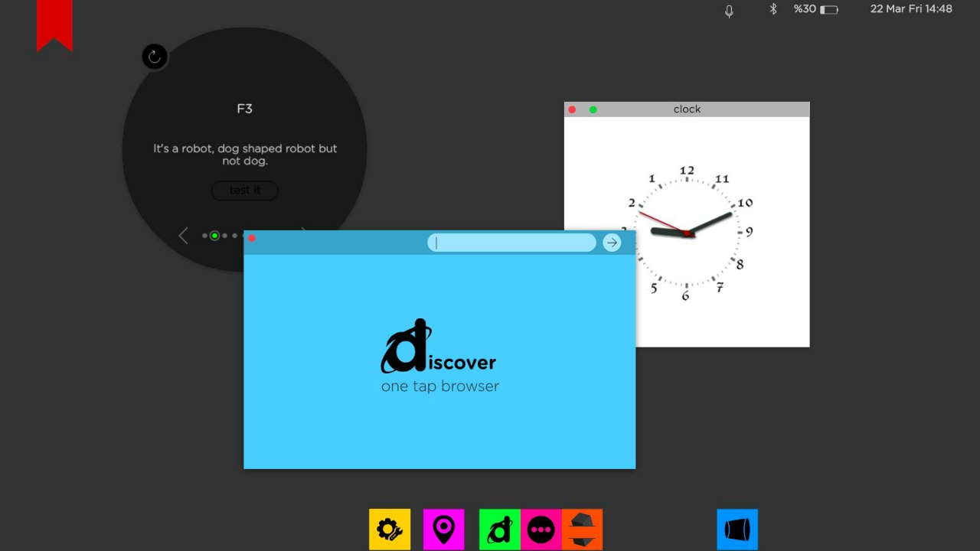Select the first page dot in the widget

(204, 236)
